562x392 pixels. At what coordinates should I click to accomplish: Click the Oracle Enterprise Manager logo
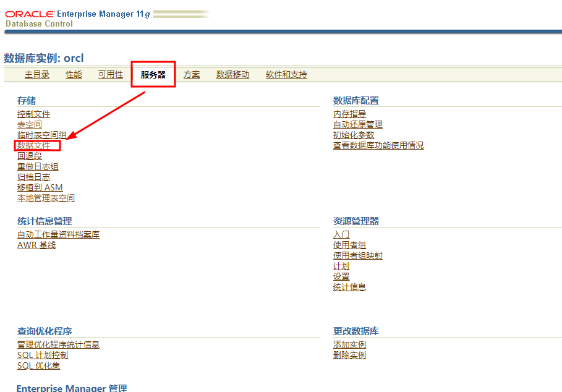(x=77, y=14)
